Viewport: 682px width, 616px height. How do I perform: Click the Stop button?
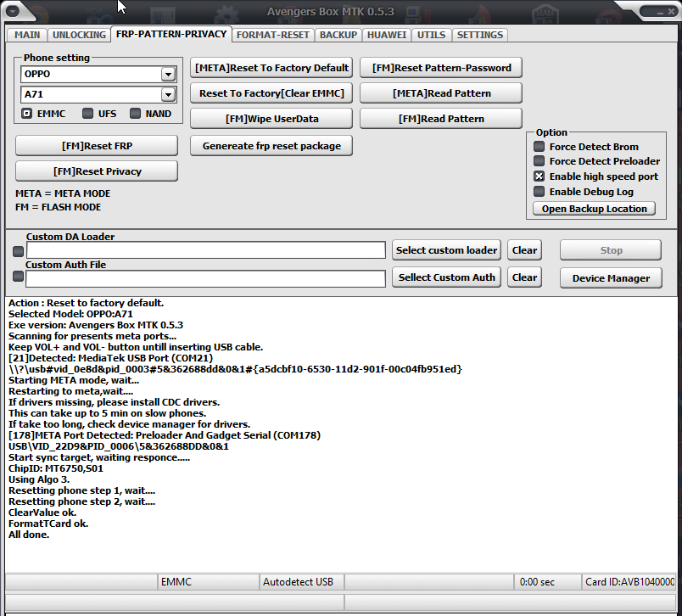611,250
